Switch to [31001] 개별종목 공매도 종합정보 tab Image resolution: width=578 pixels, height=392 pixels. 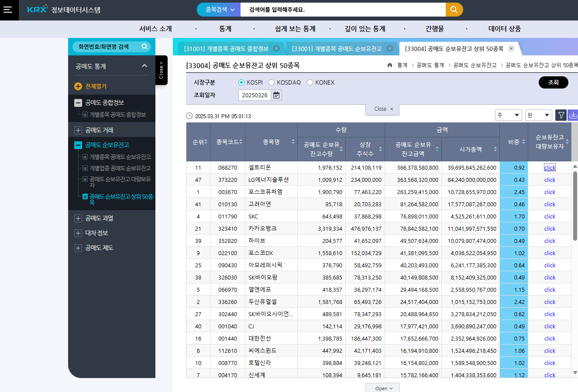tap(226, 48)
